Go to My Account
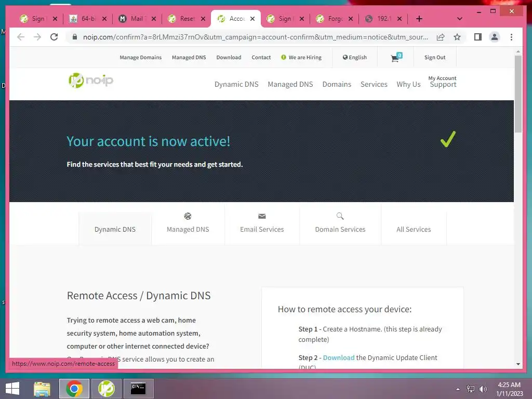 (442, 78)
